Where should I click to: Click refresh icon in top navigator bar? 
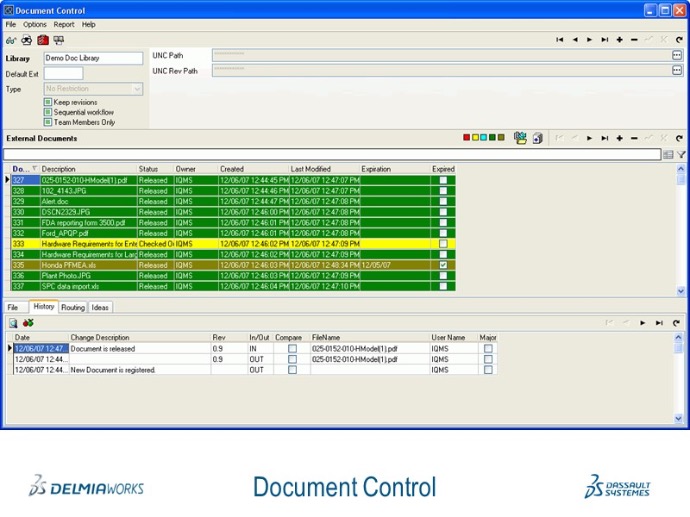click(677, 40)
